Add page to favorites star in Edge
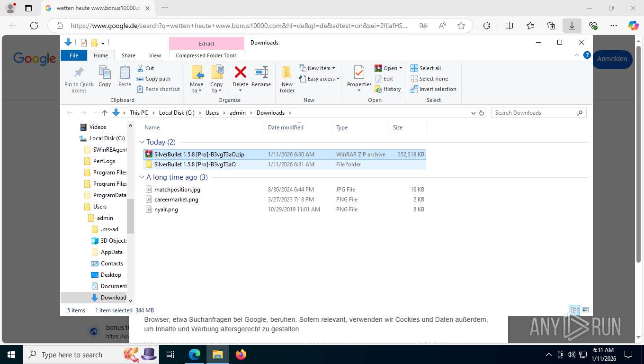Image resolution: width=644 pixels, height=364 pixels. (x=461, y=26)
